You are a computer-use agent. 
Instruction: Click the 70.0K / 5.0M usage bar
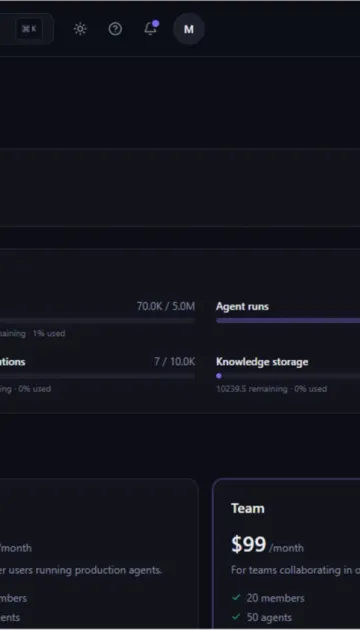97,321
